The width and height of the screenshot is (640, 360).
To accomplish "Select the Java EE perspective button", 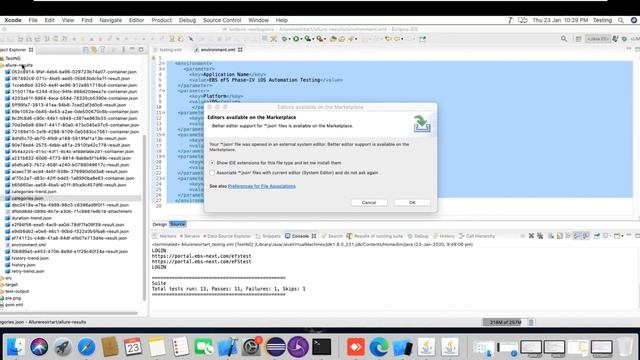I will [598, 39].
